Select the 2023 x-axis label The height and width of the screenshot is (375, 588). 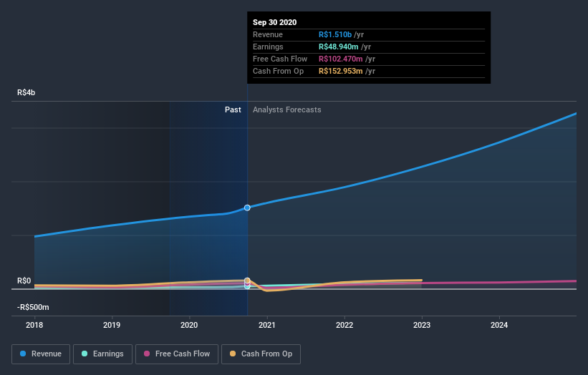point(422,325)
